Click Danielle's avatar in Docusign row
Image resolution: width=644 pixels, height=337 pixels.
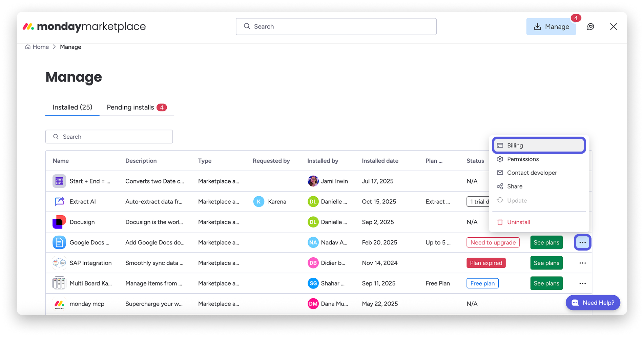point(313,222)
